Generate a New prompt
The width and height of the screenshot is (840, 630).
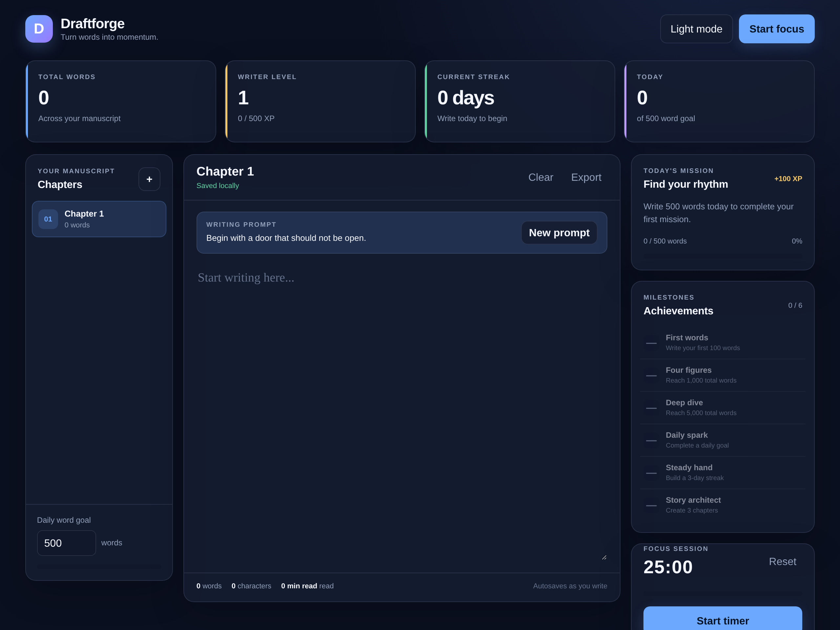[559, 233]
